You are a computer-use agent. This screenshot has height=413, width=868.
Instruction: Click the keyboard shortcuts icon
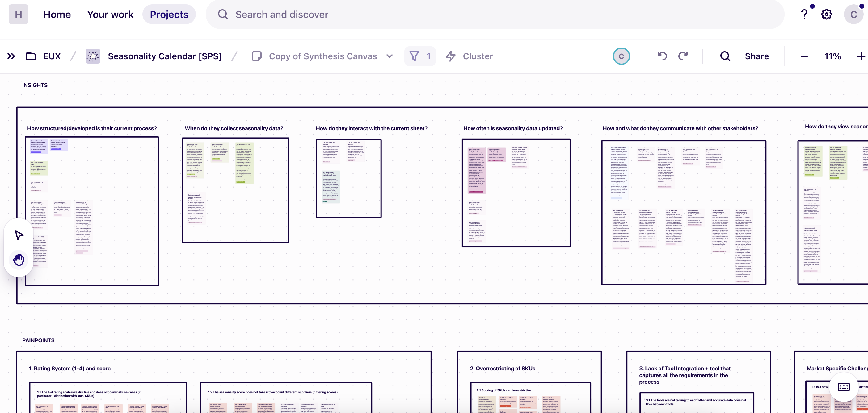pyautogui.click(x=844, y=387)
